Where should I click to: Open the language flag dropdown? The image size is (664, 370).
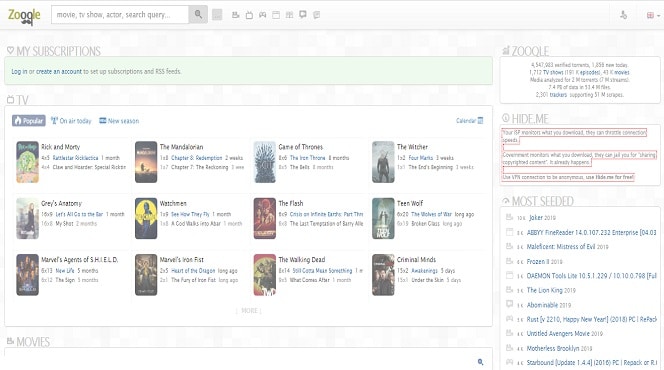pyautogui.click(x=653, y=15)
